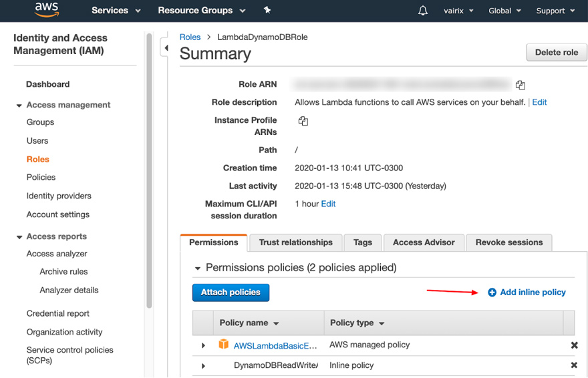The width and height of the screenshot is (588, 378).
Task: Collapse the Access management section
Action: (19, 106)
